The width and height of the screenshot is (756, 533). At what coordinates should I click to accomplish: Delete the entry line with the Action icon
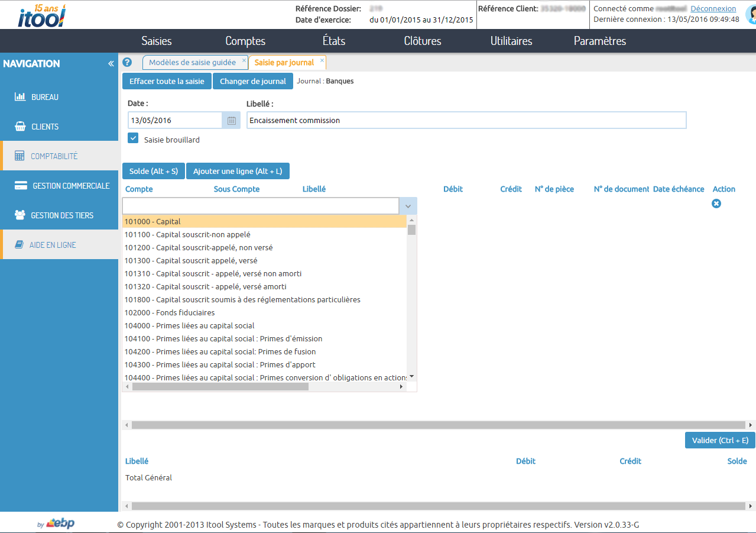tap(716, 203)
